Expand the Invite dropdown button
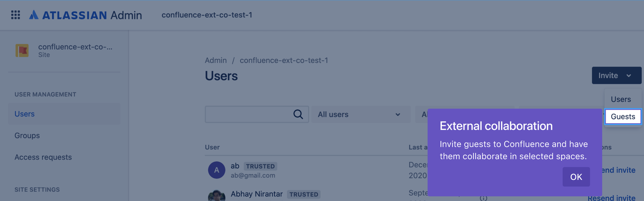This screenshot has width=644, height=201. coord(616,75)
